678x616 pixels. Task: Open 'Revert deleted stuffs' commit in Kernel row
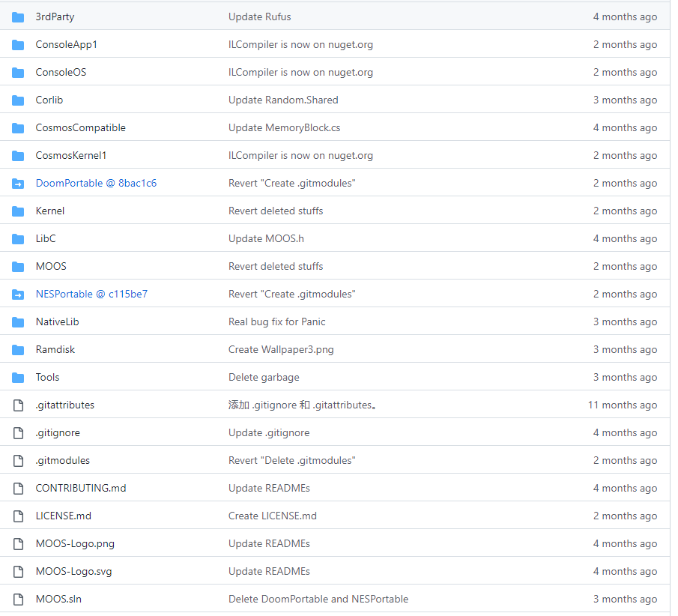click(x=276, y=211)
